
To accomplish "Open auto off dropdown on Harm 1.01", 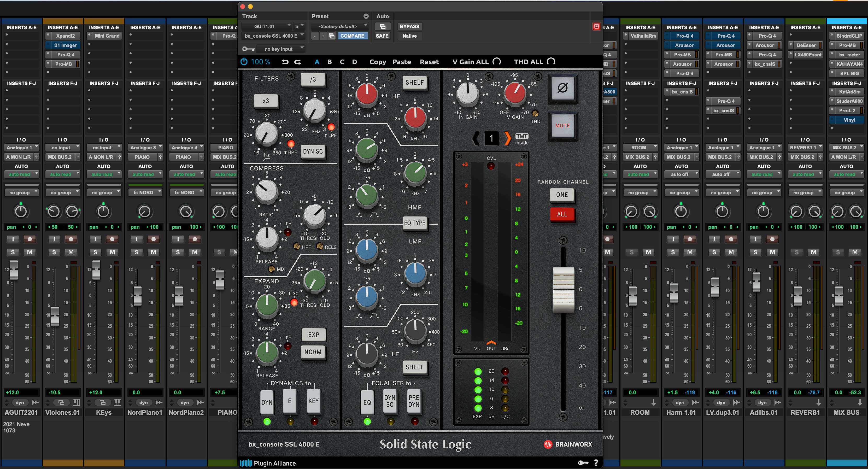I will pyautogui.click(x=682, y=174).
